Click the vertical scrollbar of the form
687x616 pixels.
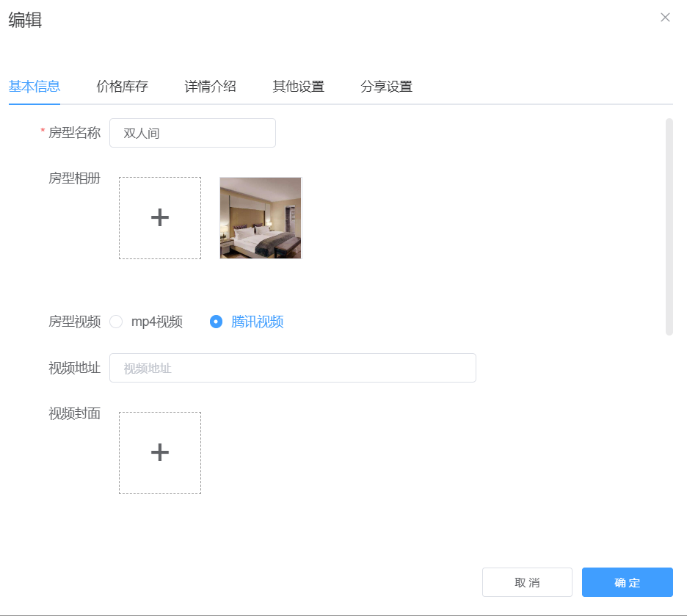pyautogui.click(x=669, y=227)
